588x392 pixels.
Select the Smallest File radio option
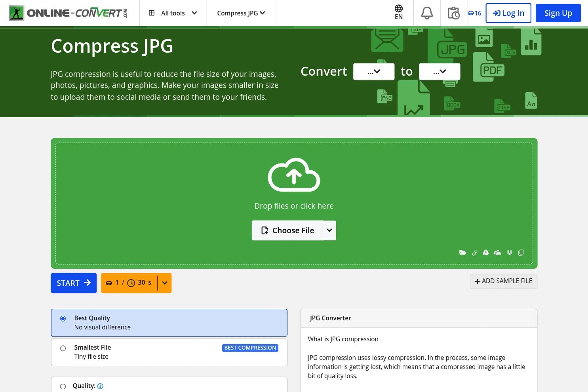[63, 348]
